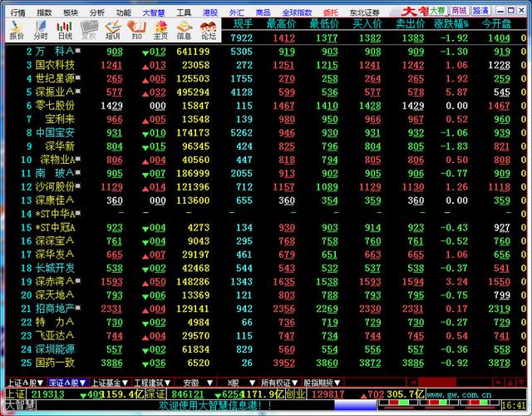Select the 招商地产 stock row
This screenshot has height=416, width=532.
tap(54, 308)
